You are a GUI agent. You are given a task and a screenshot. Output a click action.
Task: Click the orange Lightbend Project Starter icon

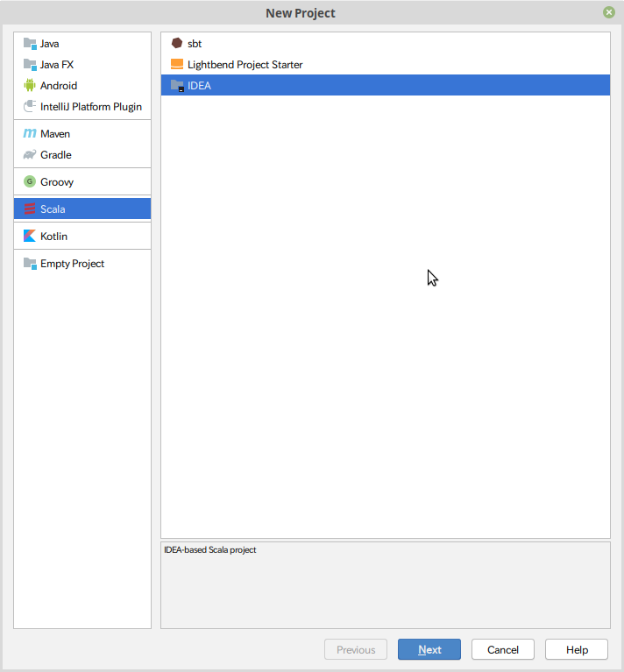tap(176, 64)
